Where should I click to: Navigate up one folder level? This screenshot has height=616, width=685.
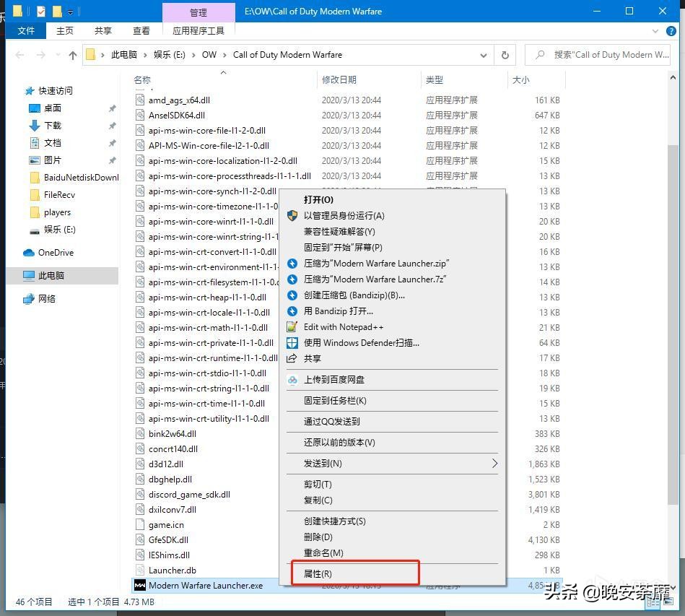coord(74,54)
